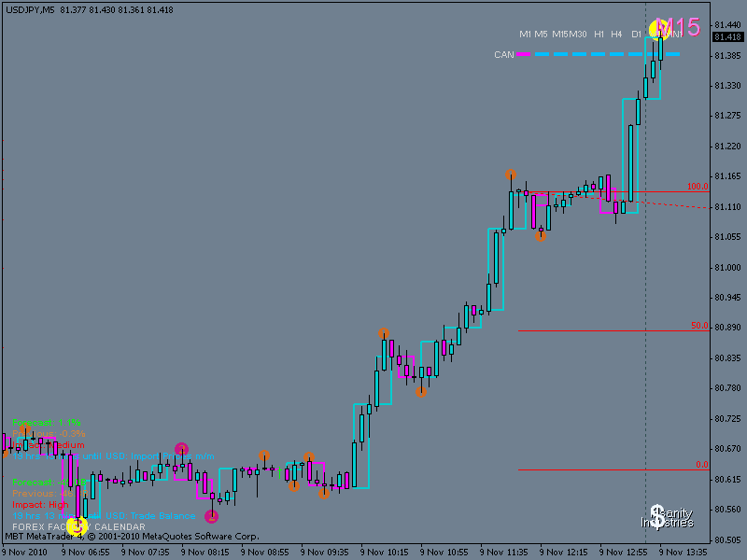Image resolution: width=747 pixels, height=560 pixels.
Task: Click the 9 Nov 07:35 time label
Action: [x=145, y=553]
